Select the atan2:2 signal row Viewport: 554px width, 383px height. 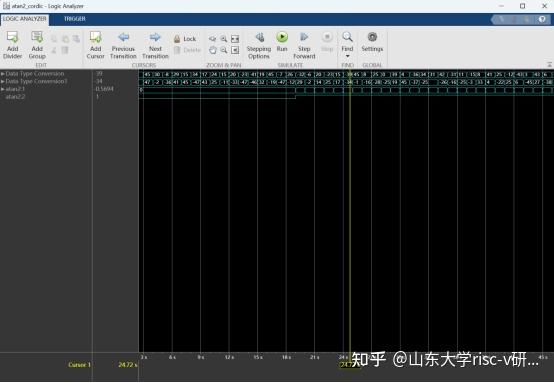(46, 97)
